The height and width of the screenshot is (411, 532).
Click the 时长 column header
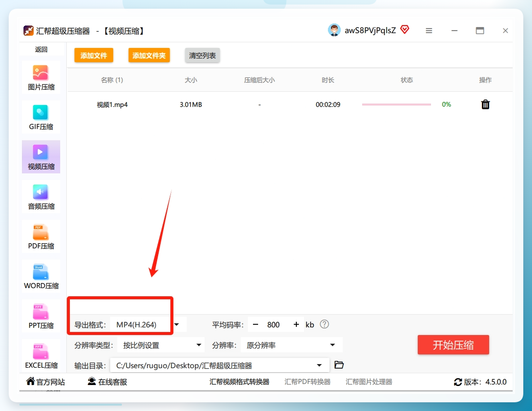(x=328, y=80)
